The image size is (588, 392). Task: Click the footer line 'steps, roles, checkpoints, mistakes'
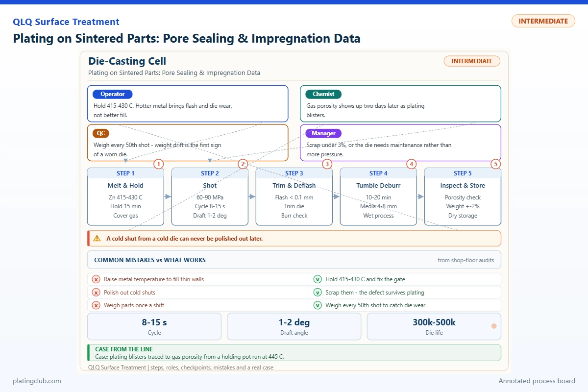click(x=181, y=367)
